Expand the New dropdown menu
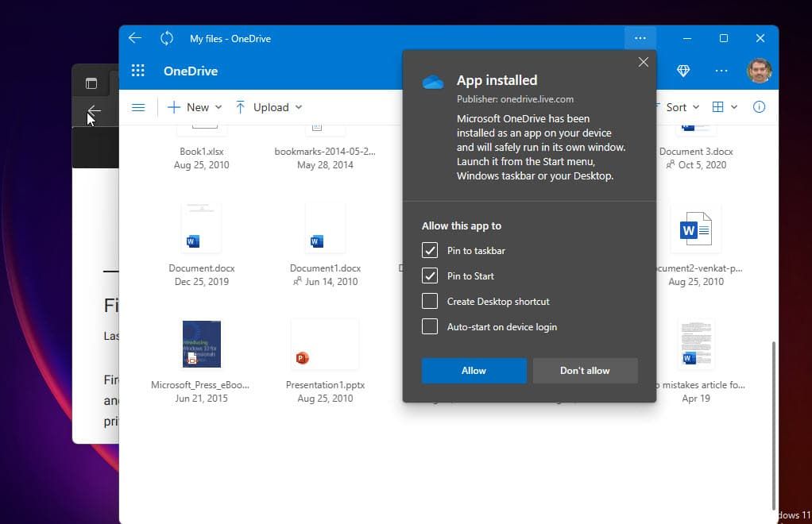Image resolution: width=812 pixels, height=524 pixels. coord(218,107)
